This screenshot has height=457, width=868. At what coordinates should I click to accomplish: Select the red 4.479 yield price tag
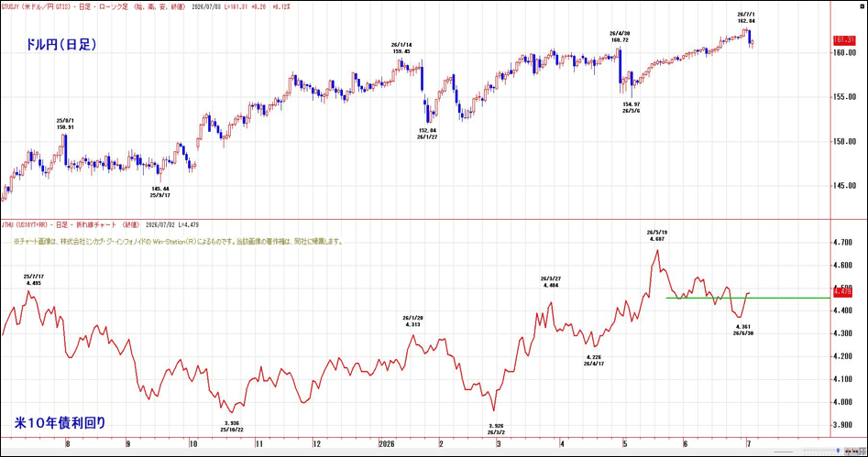point(842,291)
